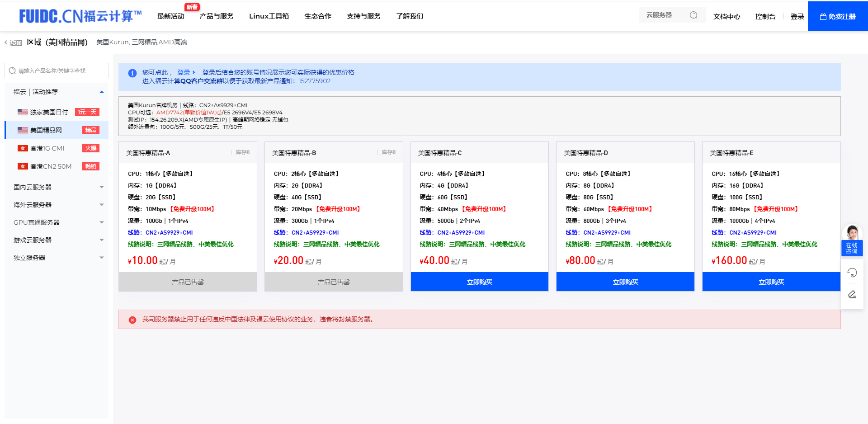Screen dimensions: 868x424
Task: Click 产品已售罄 under 美国特惠精品-B
Action: [334, 282]
